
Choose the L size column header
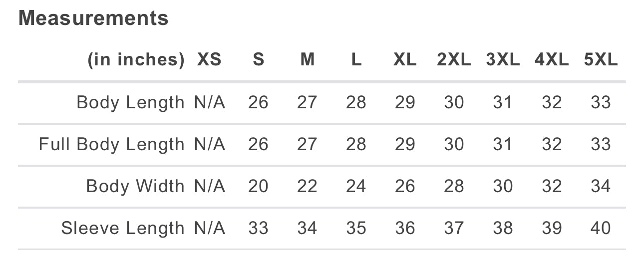tap(356, 60)
